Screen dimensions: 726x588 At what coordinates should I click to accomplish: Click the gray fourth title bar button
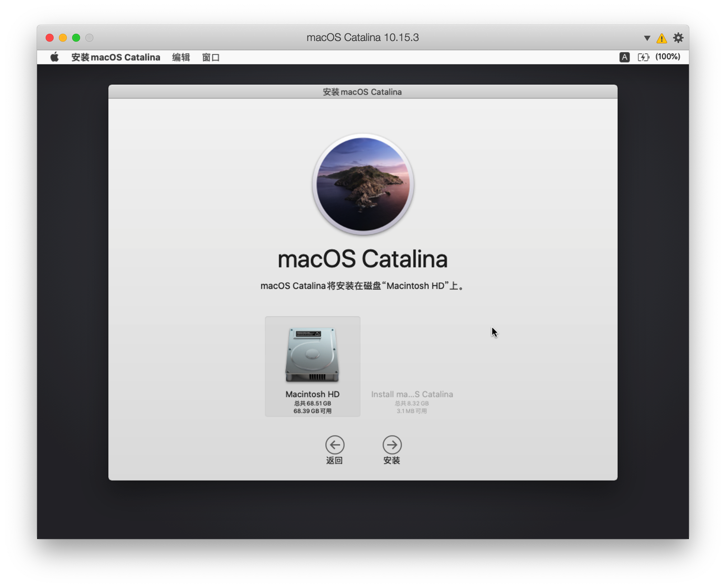89,38
